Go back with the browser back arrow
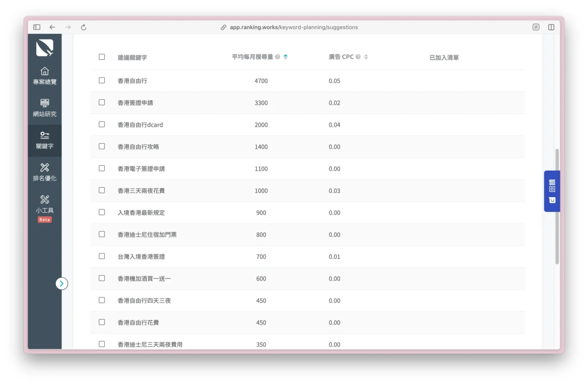The width and height of the screenshot is (588, 385). click(x=52, y=27)
